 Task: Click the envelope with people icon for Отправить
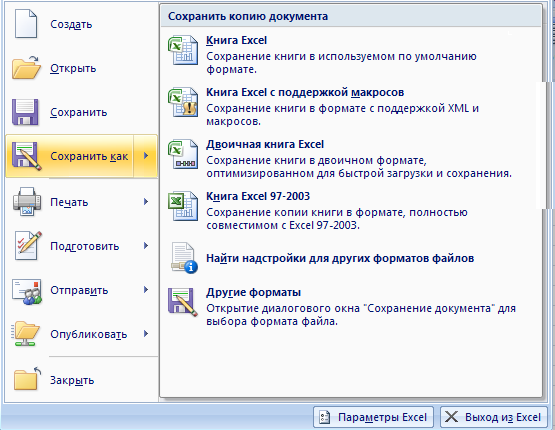point(27,291)
